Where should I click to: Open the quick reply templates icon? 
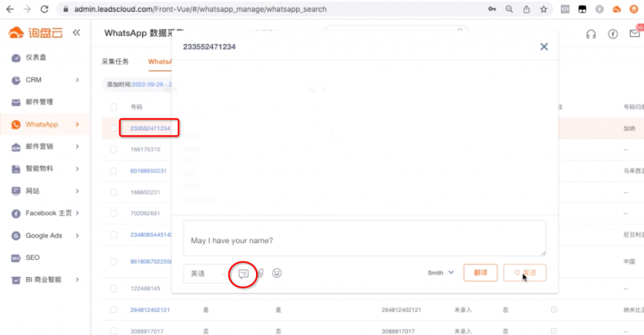[243, 273]
